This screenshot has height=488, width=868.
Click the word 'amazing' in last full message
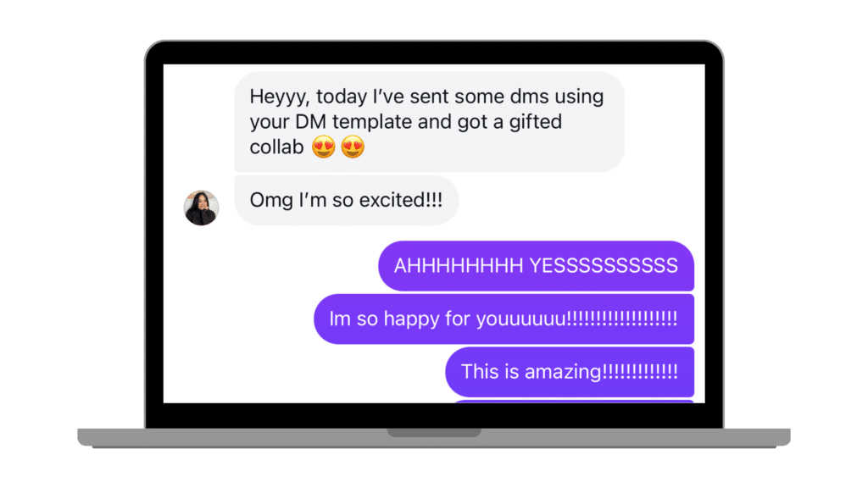(563, 373)
